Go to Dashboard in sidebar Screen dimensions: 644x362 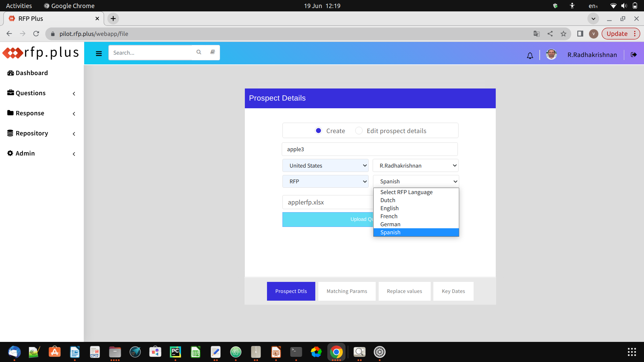click(32, 73)
